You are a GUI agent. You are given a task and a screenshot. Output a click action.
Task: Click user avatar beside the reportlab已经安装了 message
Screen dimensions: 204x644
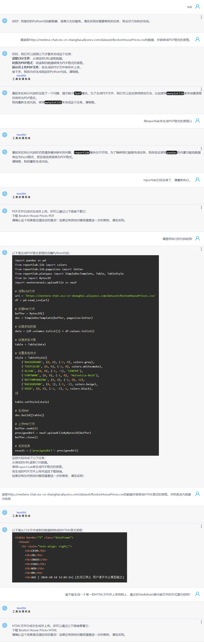(197, 179)
